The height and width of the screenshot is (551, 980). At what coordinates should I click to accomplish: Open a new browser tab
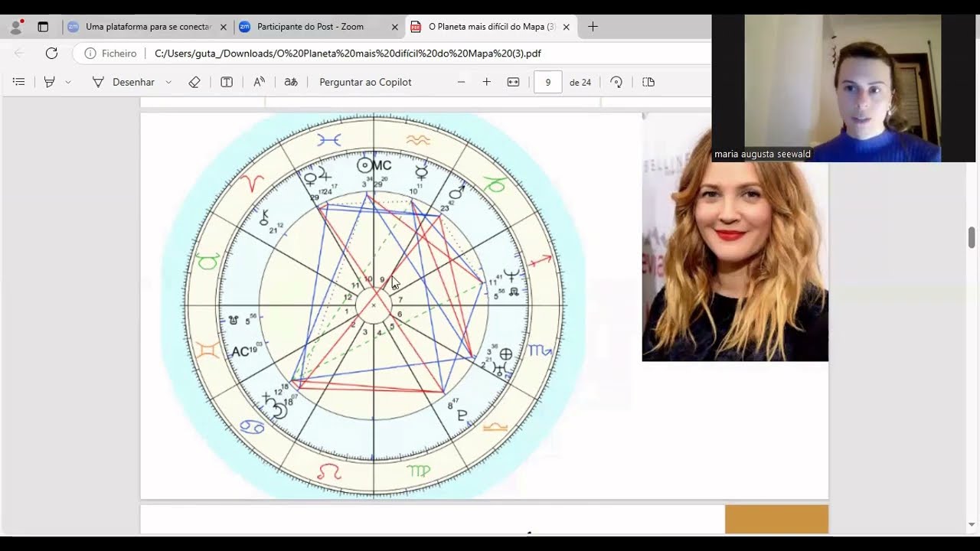point(593,27)
